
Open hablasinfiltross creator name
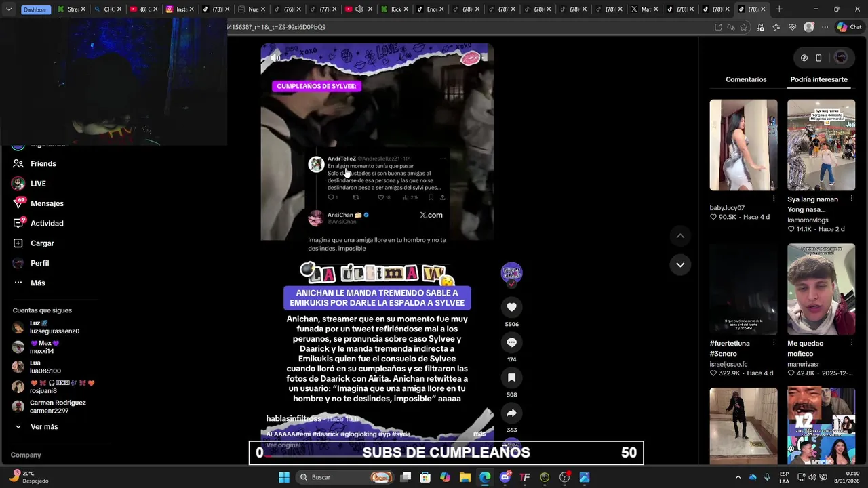[294, 419]
